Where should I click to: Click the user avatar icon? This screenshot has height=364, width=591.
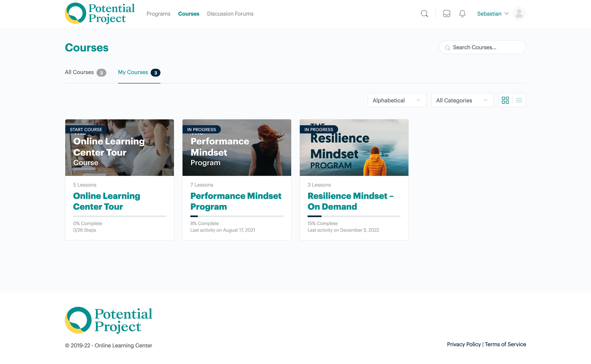pyautogui.click(x=519, y=14)
